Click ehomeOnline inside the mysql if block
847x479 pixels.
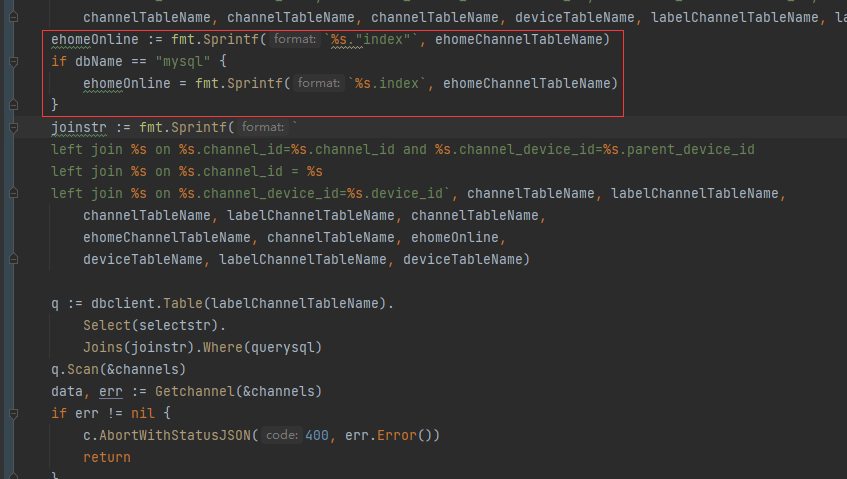tap(127, 83)
